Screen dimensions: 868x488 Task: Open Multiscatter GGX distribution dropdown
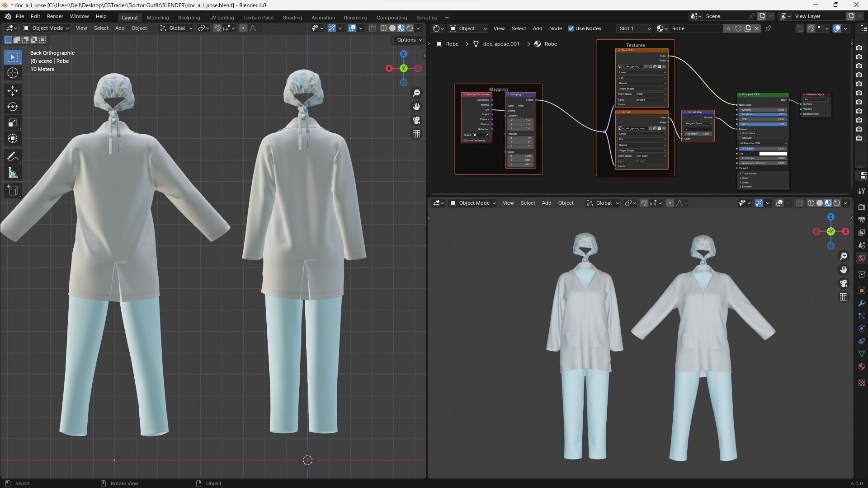763,143
